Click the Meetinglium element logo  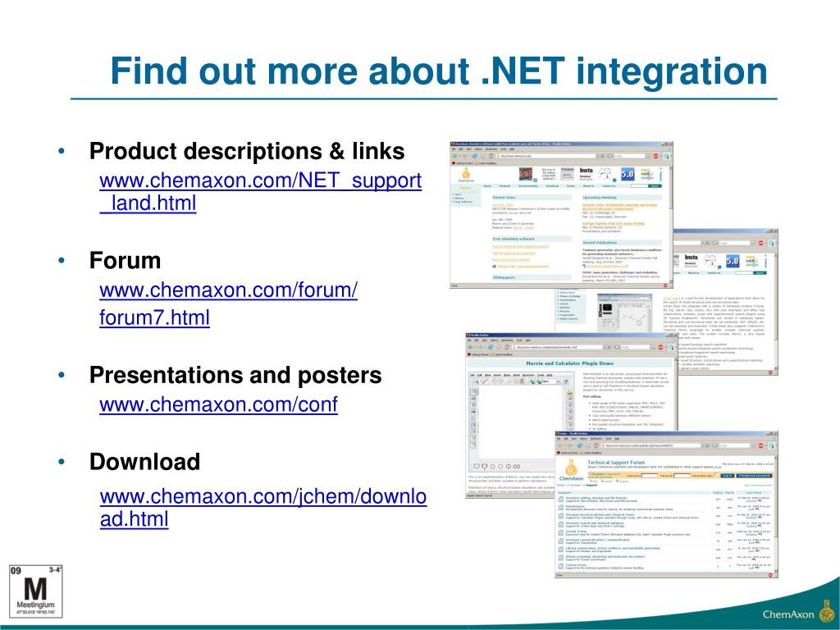[36, 591]
